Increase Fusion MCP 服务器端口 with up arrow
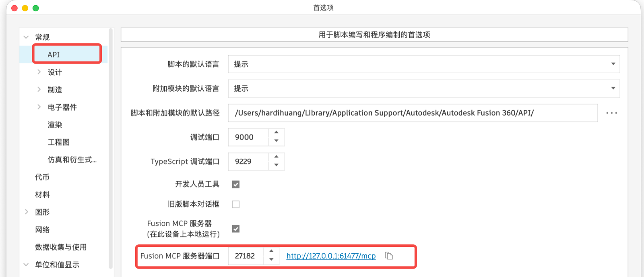644x277 pixels. click(x=272, y=251)
